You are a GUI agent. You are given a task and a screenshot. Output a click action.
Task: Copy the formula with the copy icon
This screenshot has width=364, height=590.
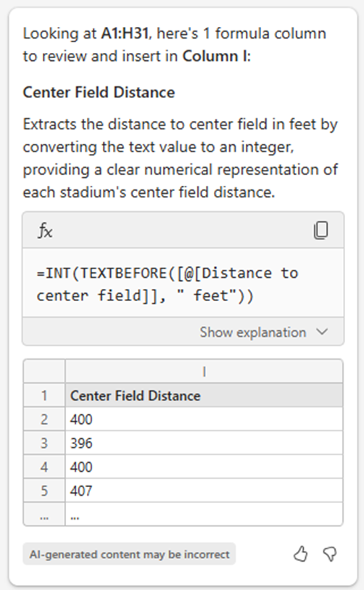(320, 230)
